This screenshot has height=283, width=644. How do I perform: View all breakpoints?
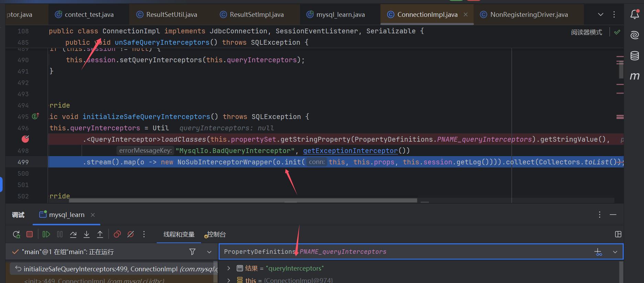(117, 234)
